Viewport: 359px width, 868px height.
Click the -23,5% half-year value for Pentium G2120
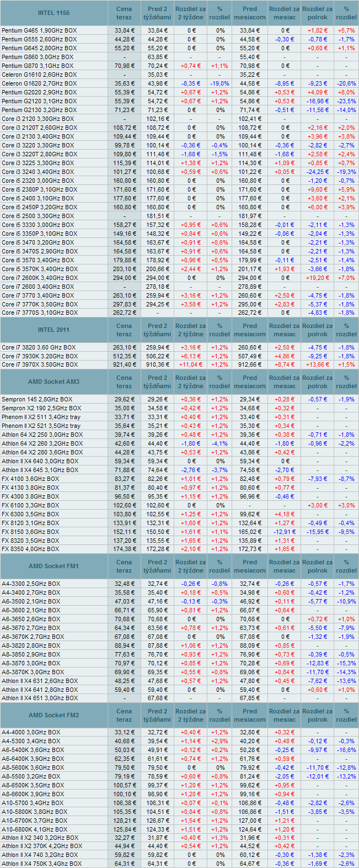pos(346,101)
